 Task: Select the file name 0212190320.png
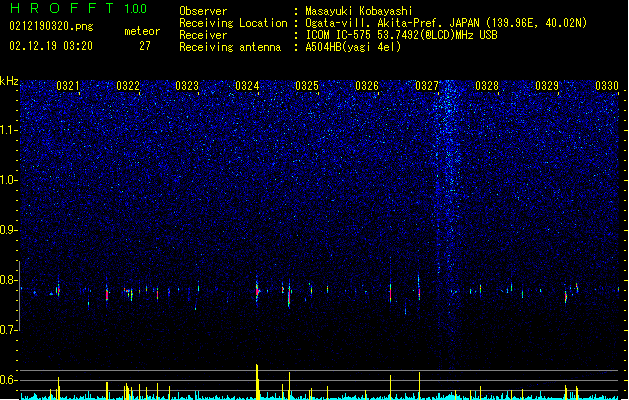[x=51, y=26]
